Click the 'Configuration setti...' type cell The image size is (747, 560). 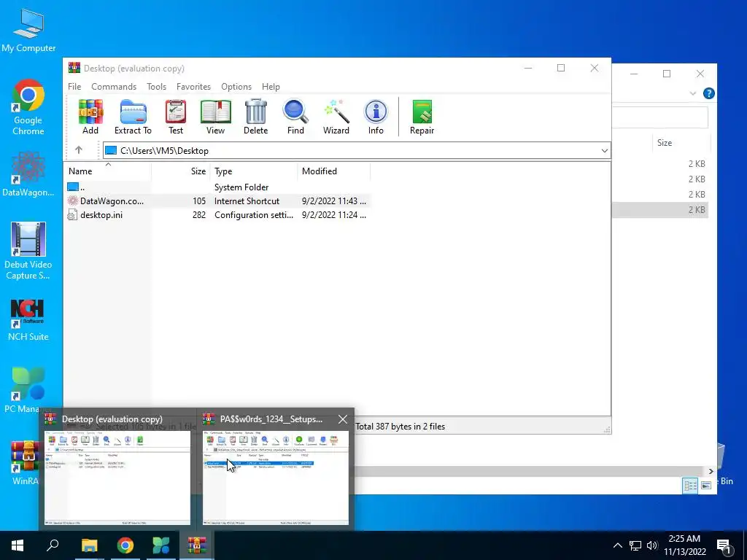pyautogui.click(x=254, y=215)
